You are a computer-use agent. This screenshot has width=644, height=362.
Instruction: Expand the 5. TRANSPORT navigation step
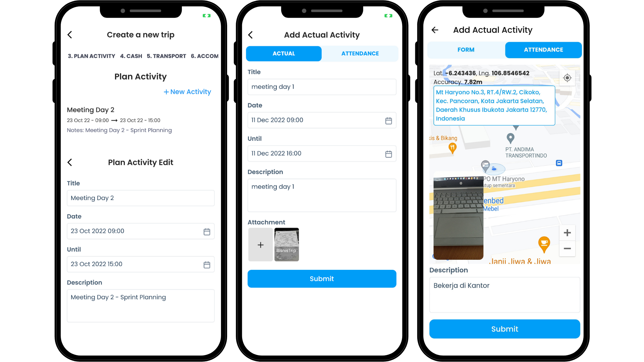[168, 56]
